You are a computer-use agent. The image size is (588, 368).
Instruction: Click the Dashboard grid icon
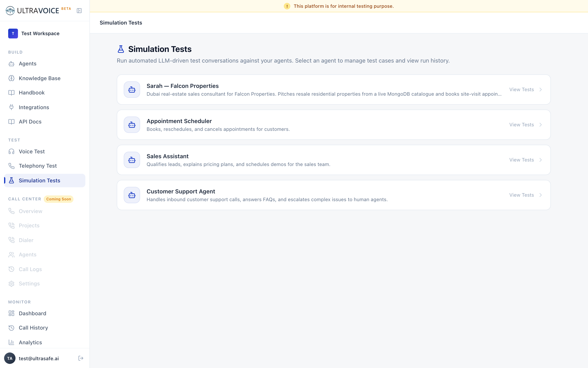pos(11,313)
